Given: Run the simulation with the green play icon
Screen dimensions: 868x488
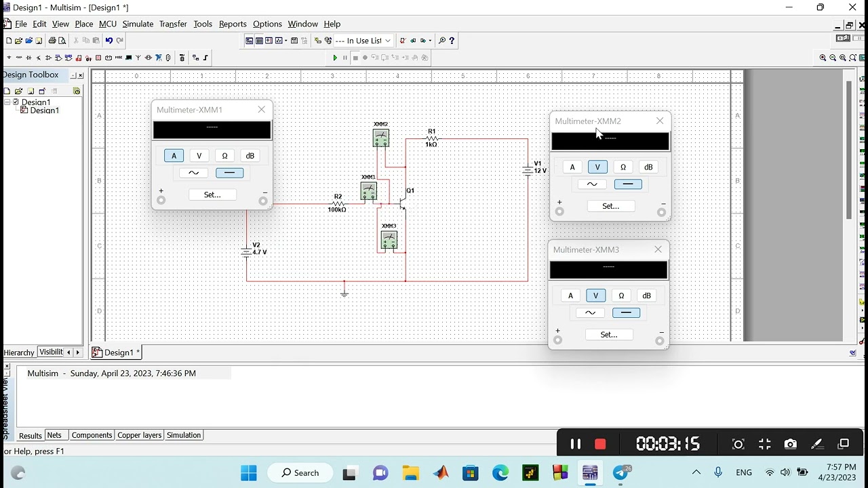Looking at the screenshot, I should tap(335, 58).
